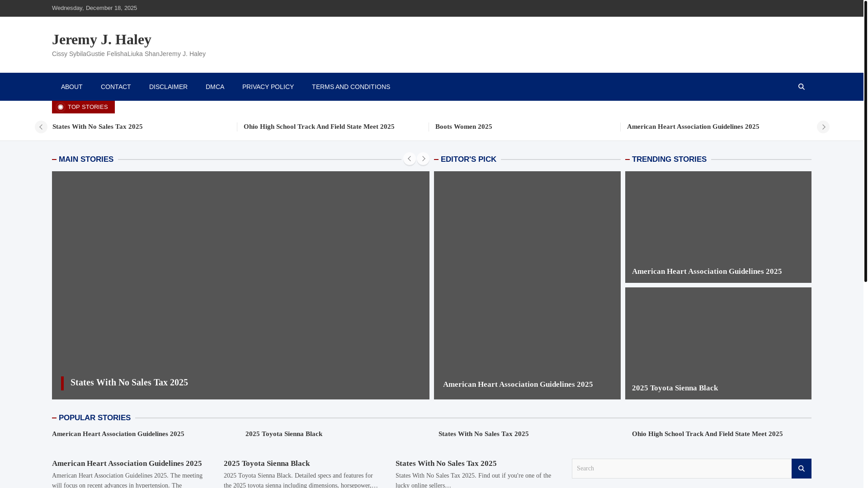
Task: Open Popular Stories link 'States With No Sales Tax 2025'
Action: [x=484, y=434]
